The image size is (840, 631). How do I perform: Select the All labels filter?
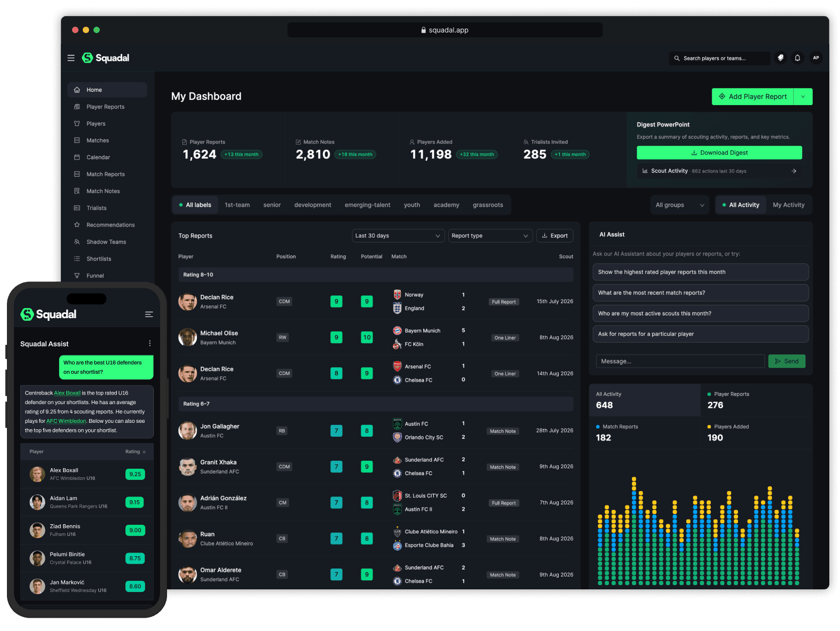click(195, 205)
